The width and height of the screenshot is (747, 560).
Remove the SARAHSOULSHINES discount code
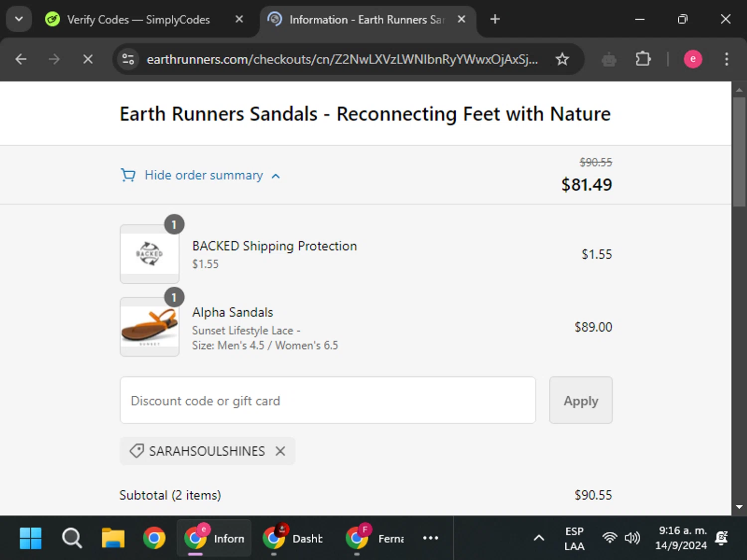(280, 451)
